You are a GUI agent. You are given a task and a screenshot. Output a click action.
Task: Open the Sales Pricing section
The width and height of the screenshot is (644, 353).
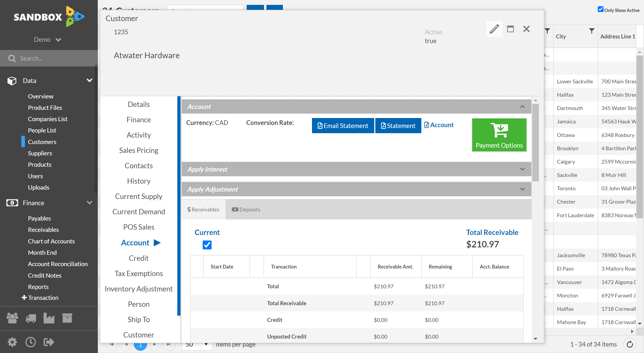[x=138, y=150]
